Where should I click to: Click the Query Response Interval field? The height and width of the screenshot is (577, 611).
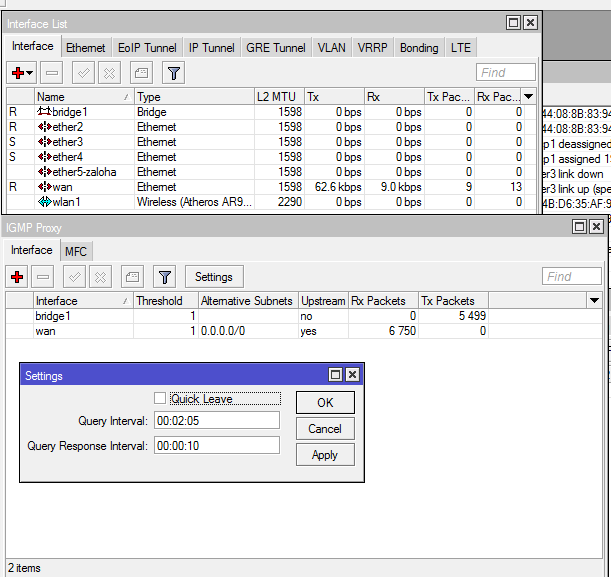pyautogui.click(x=217, y=445)
